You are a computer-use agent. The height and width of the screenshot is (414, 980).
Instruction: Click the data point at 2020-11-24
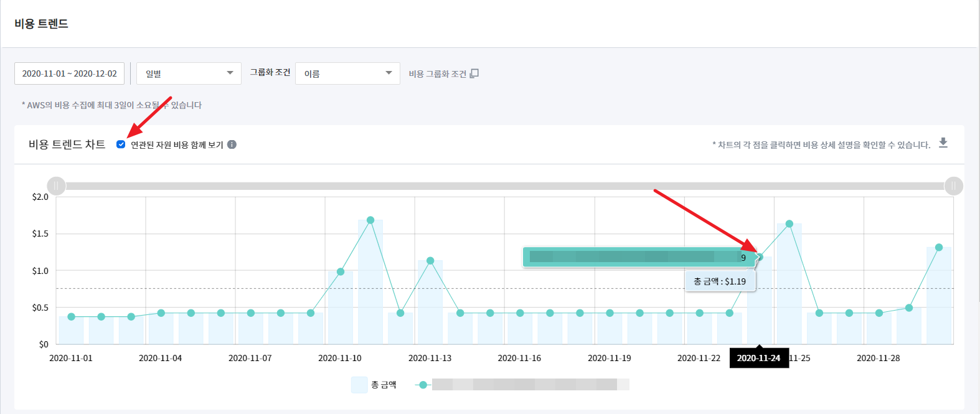click(x=759, y=256)
